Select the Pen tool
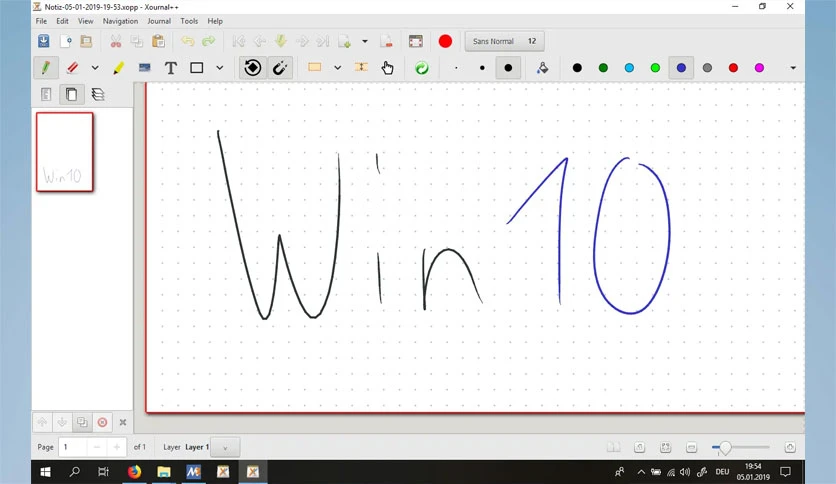 pyautogui.click(x=45, y=68)
